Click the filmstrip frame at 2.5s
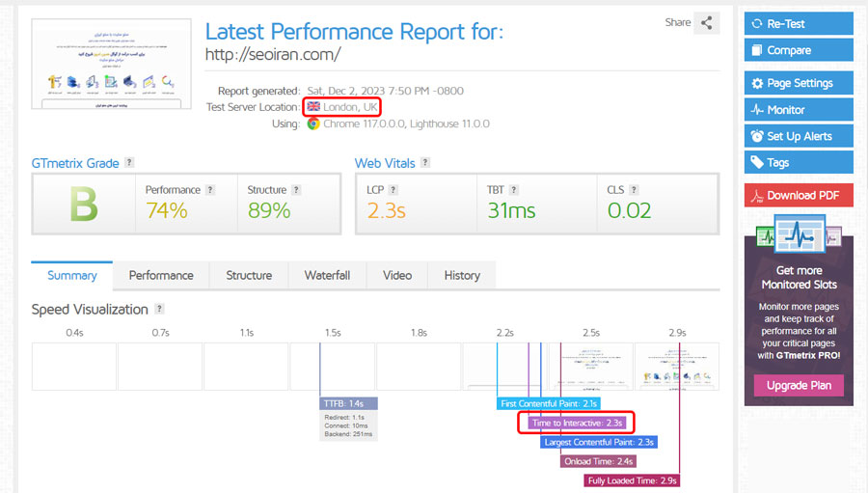Image resolution: width=868 pixels, height=493 pixels. click(x=590, y=367)
